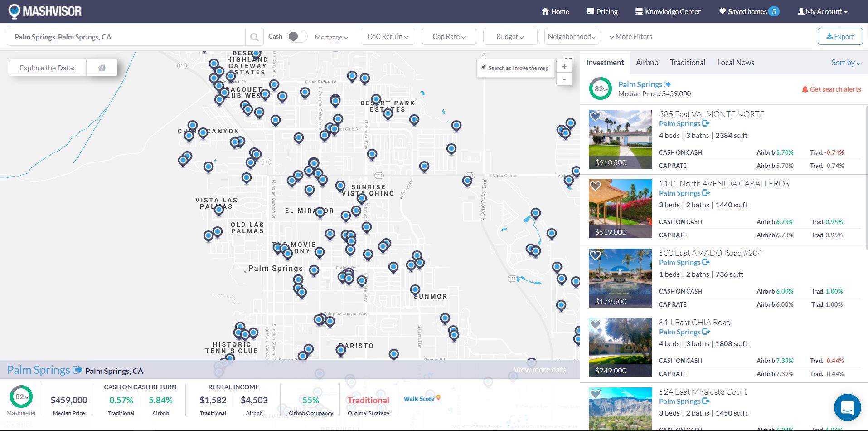868x431 pixels.
Task: Click heart icon on 811 East Chia Road listing
Action: click(595, 325)
